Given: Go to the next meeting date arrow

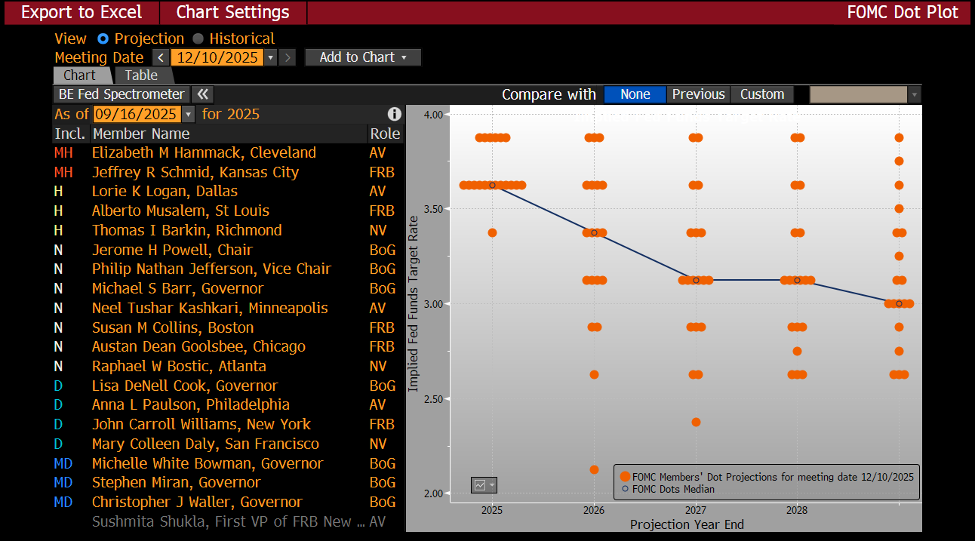Looking at the screenshot, I should tap(287, 57).
